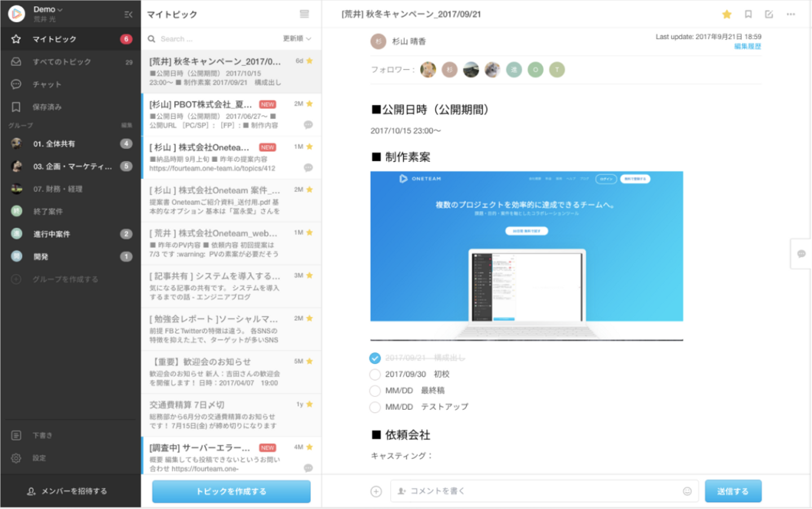Open the ONETEAM website screenshot image

(x=527, y=256)
